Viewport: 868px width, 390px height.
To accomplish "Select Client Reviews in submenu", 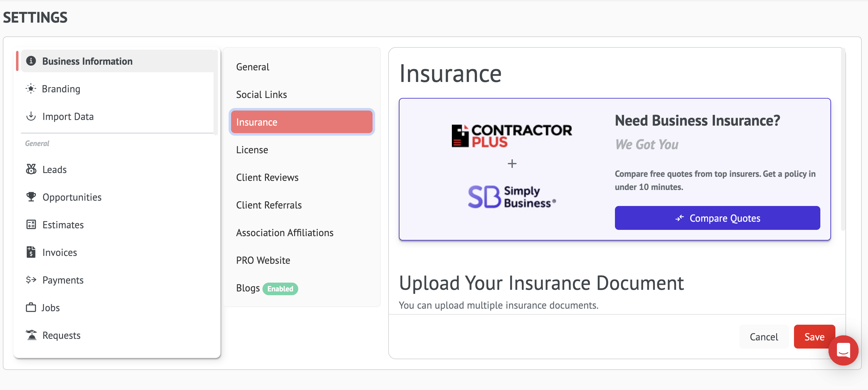I will pos(267,177).
